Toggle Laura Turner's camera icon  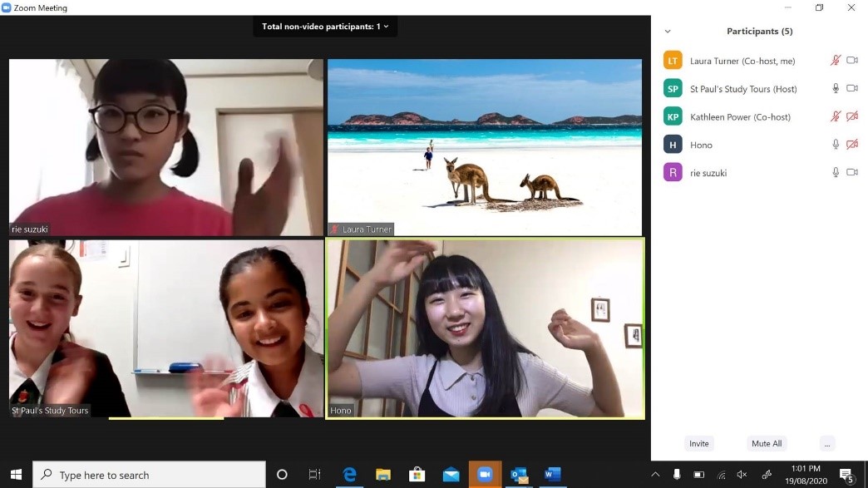852,61
